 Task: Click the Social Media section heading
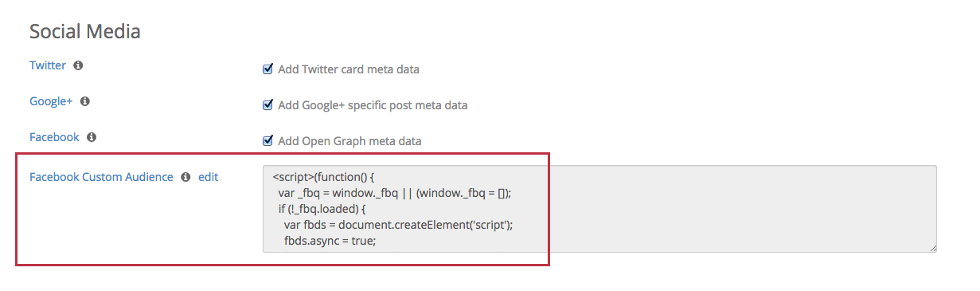pyautogui.click(x=85, y=32)
